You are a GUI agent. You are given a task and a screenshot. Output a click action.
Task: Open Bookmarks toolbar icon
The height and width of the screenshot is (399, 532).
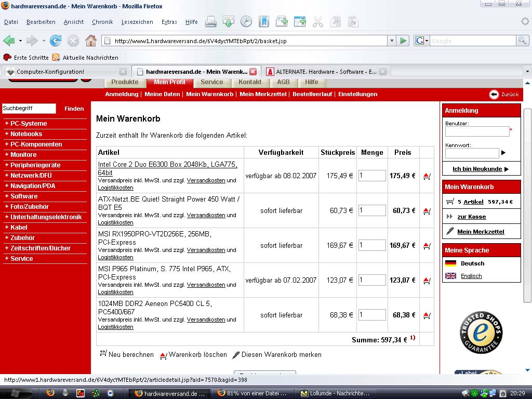click(263, 22)
